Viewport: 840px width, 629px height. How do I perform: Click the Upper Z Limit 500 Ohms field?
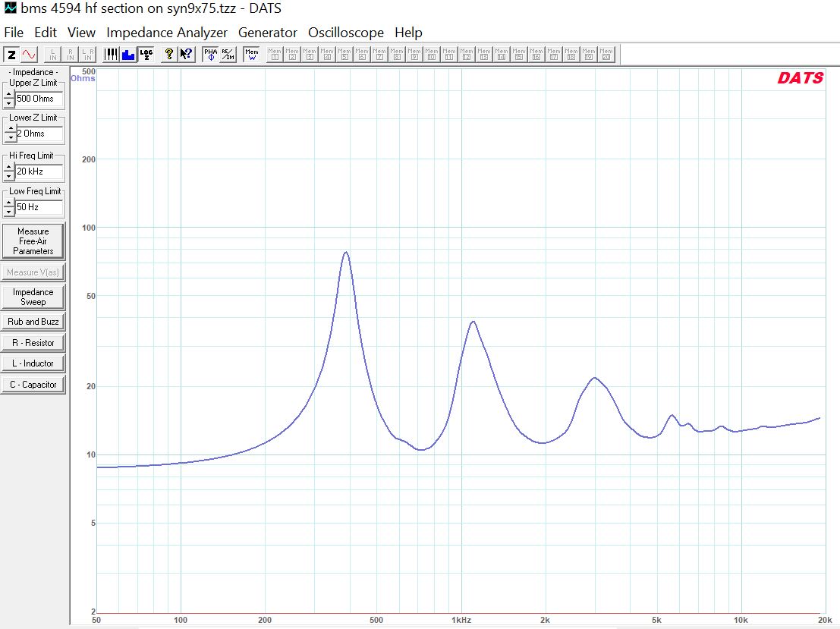[x=39, y=99]
